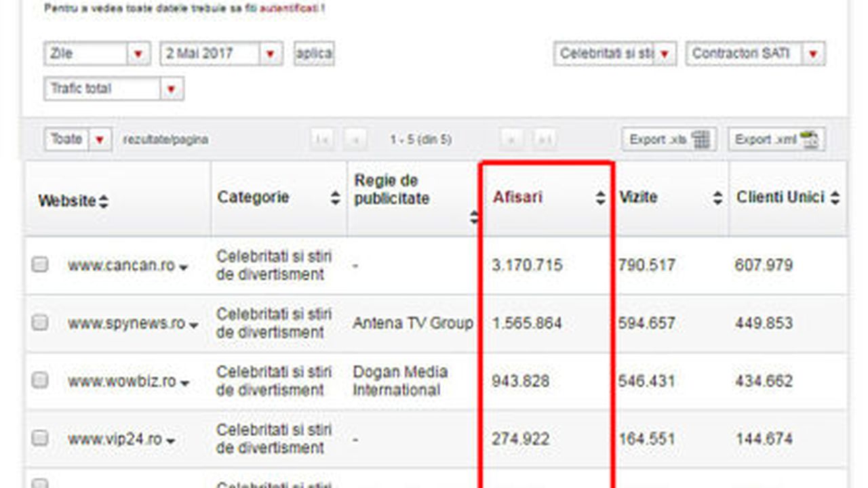Select the Vizite value 546.431
868x488 pixels.
[x=646, y=381]
